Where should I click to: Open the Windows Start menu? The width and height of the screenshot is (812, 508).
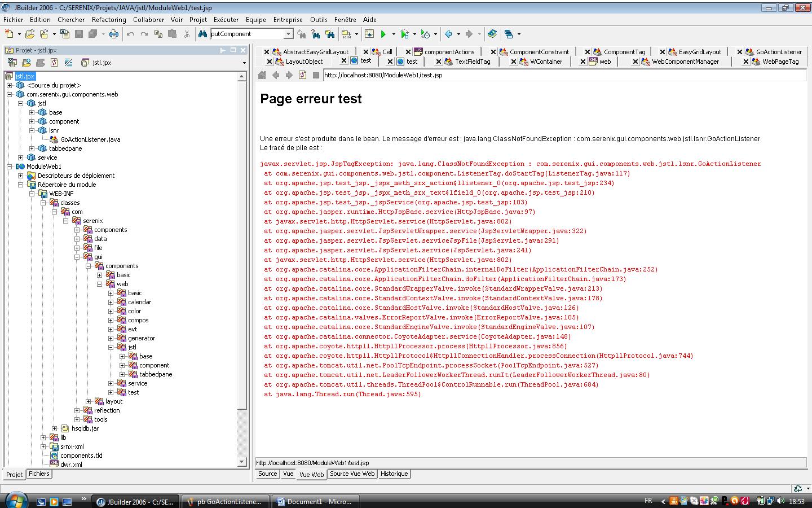[15, 500]
